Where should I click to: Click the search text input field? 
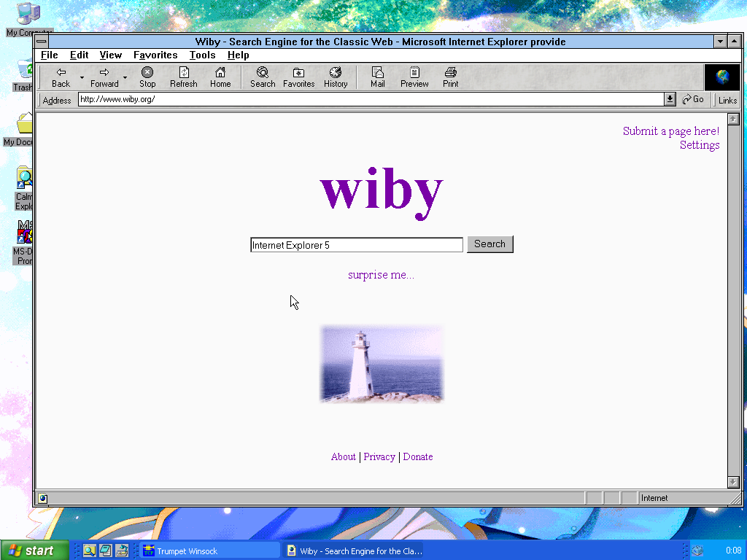click(x=357, y=245)
